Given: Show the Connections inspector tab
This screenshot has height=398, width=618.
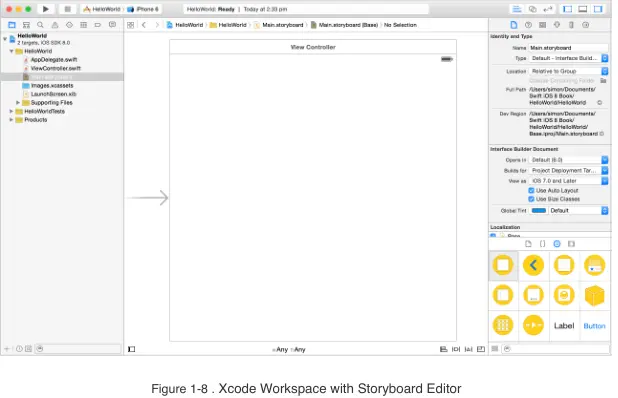Looking at the screenshot, I should point(586,25).
